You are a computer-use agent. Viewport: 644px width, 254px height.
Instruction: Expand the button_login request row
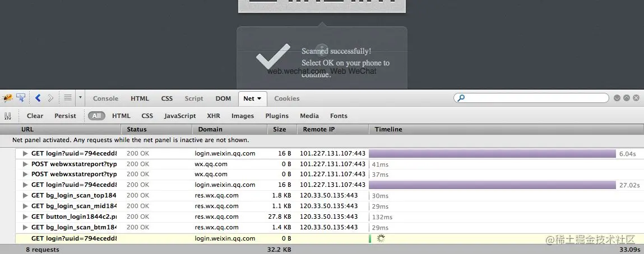25,217
